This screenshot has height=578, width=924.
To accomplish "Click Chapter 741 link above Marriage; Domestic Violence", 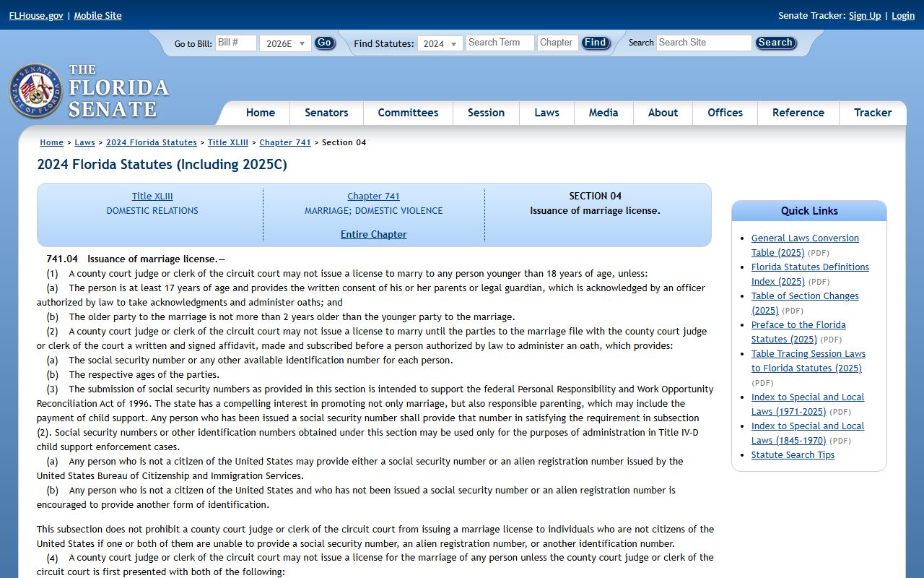I will (x=373, y=196).
